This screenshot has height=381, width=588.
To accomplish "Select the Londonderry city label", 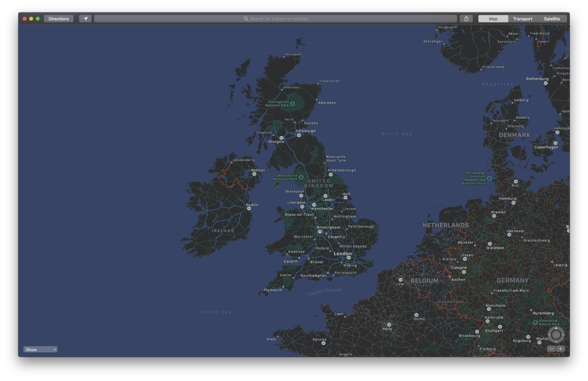I will click(x=243, y=160).
